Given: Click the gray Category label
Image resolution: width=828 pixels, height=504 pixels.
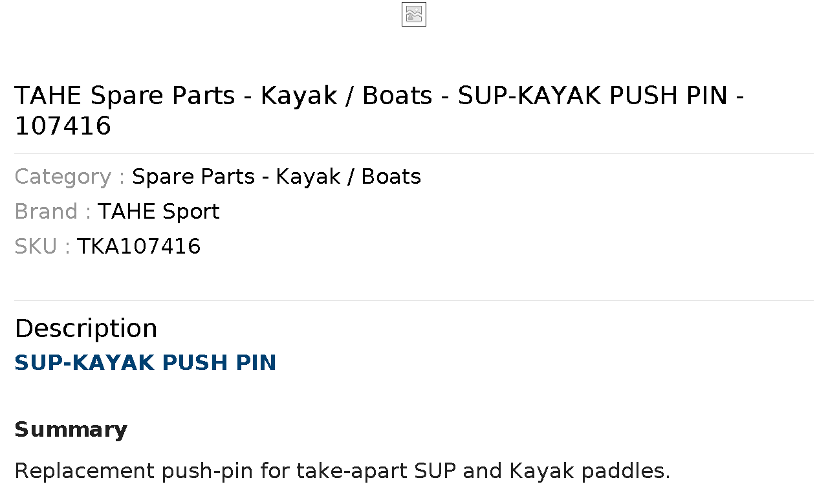Looking at the screenshot, I should [69, 177].
